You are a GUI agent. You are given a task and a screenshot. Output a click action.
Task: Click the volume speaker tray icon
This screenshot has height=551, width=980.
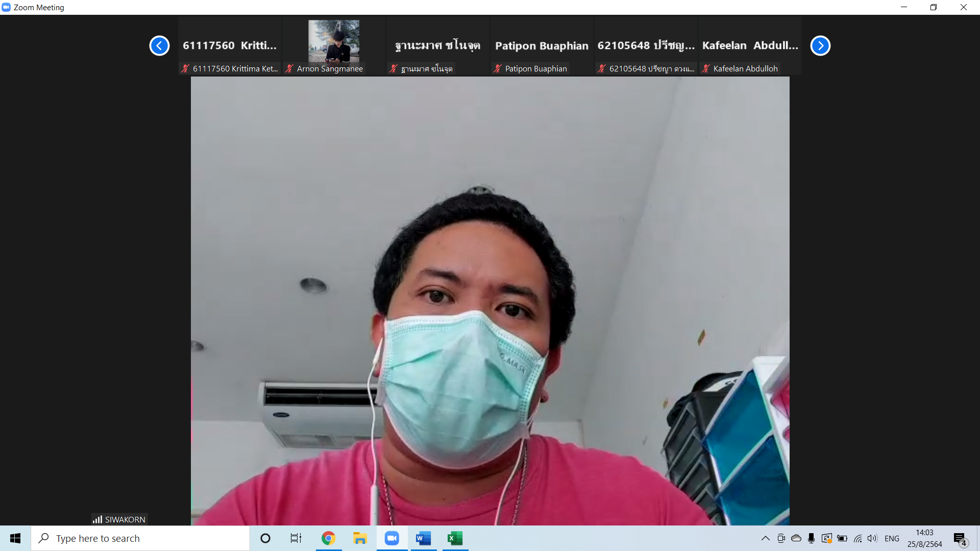tap(872, 538)
